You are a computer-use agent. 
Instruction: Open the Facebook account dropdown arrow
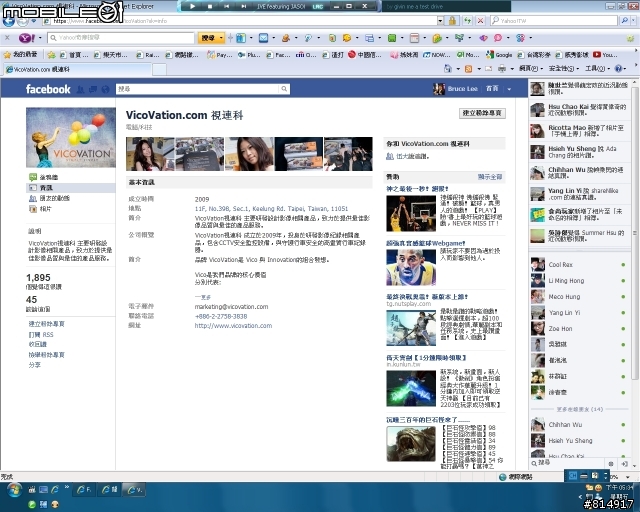pyautogui.click(x=509, y=89)
